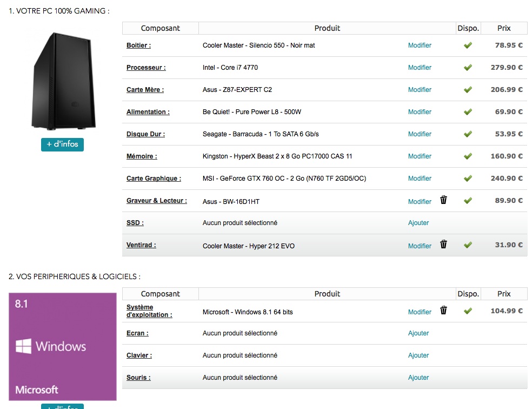Add an SSD with Ajouter
The image size is (532, 409).
pos(418,223)
